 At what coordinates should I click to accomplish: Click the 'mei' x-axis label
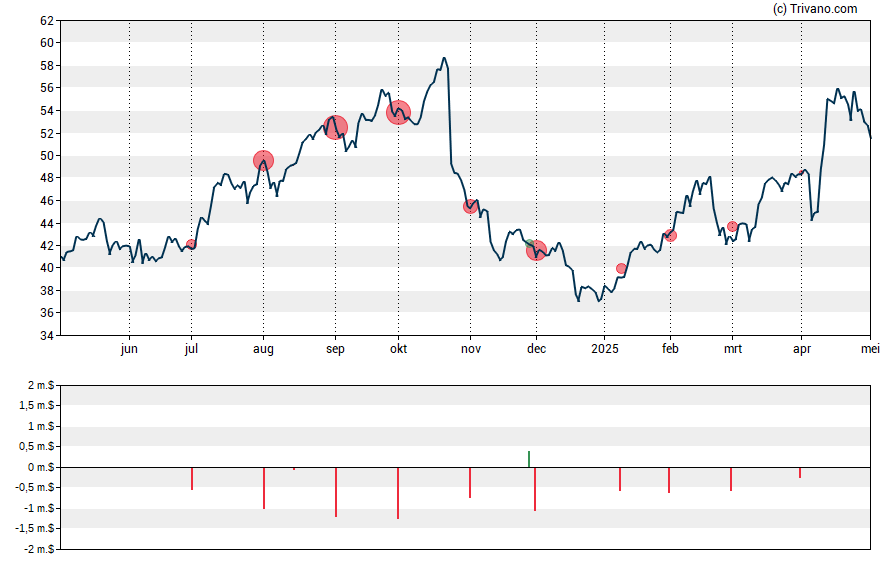(870, 349)
